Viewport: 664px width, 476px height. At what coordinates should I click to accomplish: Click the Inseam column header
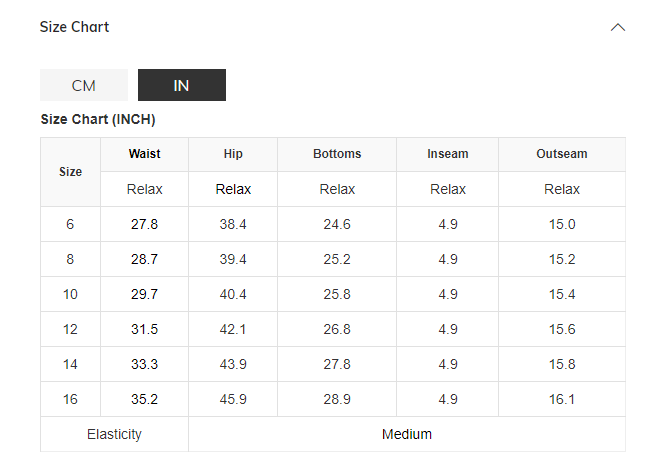448,154
